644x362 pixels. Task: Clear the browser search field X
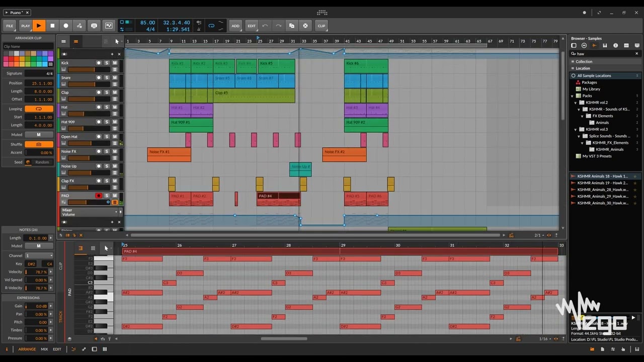point(636,54)
